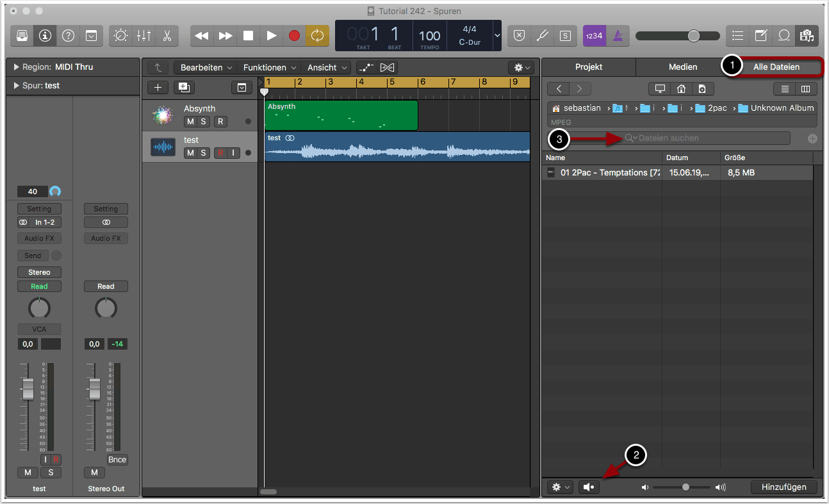Open the Mixer from the toolbar
The width and height of the screenshot is (829, 504).
tap(144, 36)
